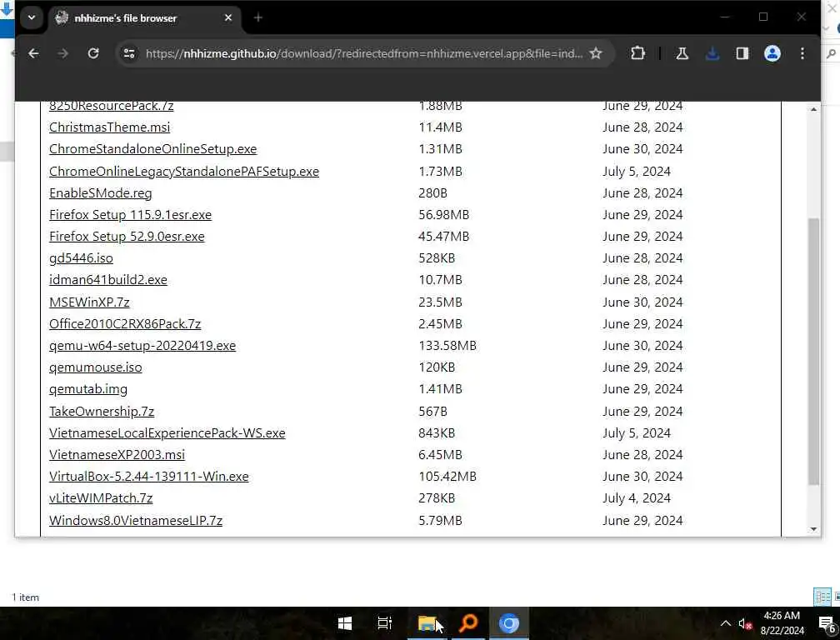Open the TakeOwnership.7z link

[102, 412]
